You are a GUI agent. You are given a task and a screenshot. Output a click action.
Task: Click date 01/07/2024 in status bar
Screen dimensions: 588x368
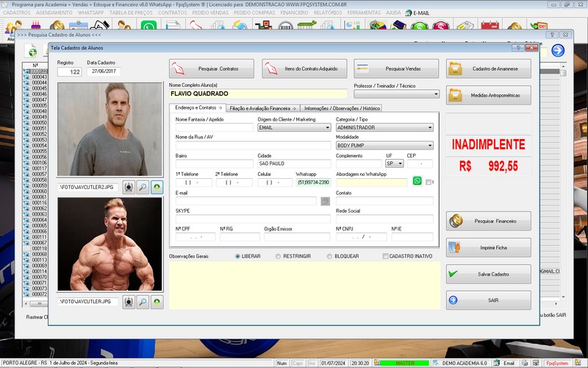[x=334, y=363]
